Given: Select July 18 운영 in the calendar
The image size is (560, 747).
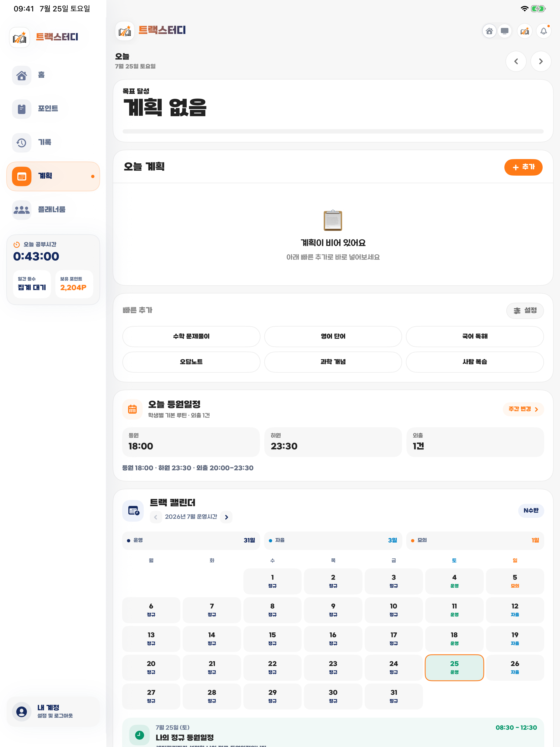Looking at the screenshot, I should [454, 639].
